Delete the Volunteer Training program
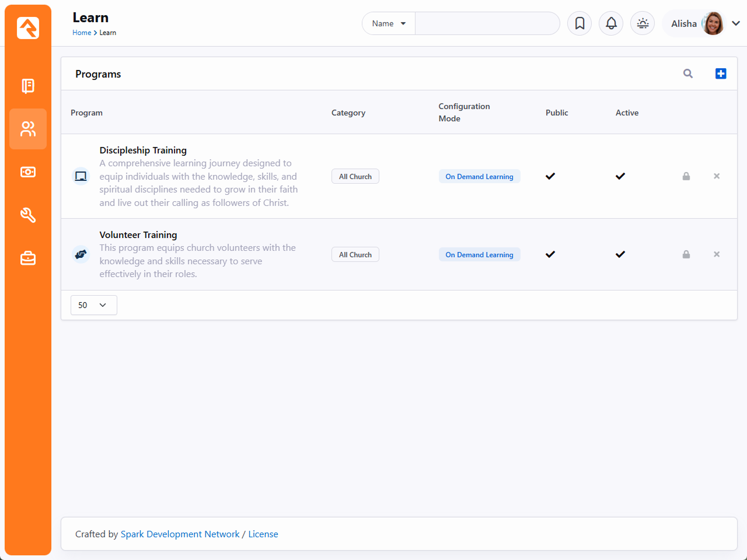 717,254
